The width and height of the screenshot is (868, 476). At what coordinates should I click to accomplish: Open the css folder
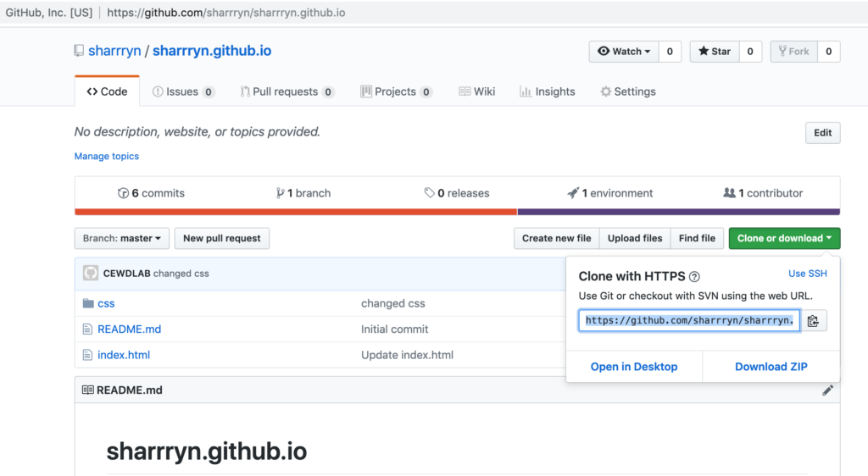[x=106, y=303]
